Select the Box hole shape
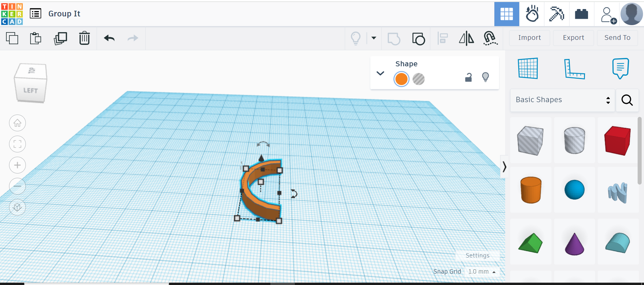644x285 pixels. coord(531,140)
